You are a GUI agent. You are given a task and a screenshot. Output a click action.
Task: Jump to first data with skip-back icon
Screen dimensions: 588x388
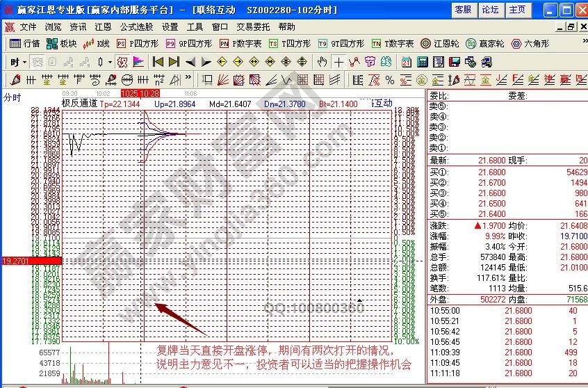tap(158, 62)
